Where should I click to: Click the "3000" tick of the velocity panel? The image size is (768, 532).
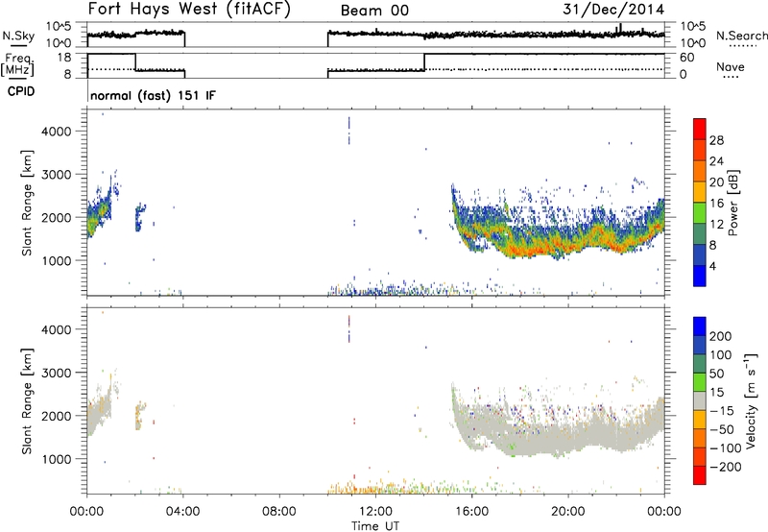(57, 373)
